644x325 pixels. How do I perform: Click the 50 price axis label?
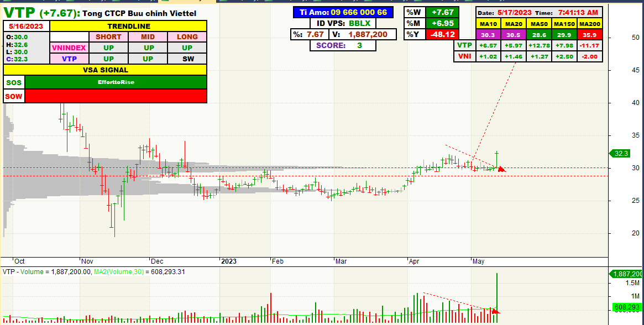[x=635, y=38]
